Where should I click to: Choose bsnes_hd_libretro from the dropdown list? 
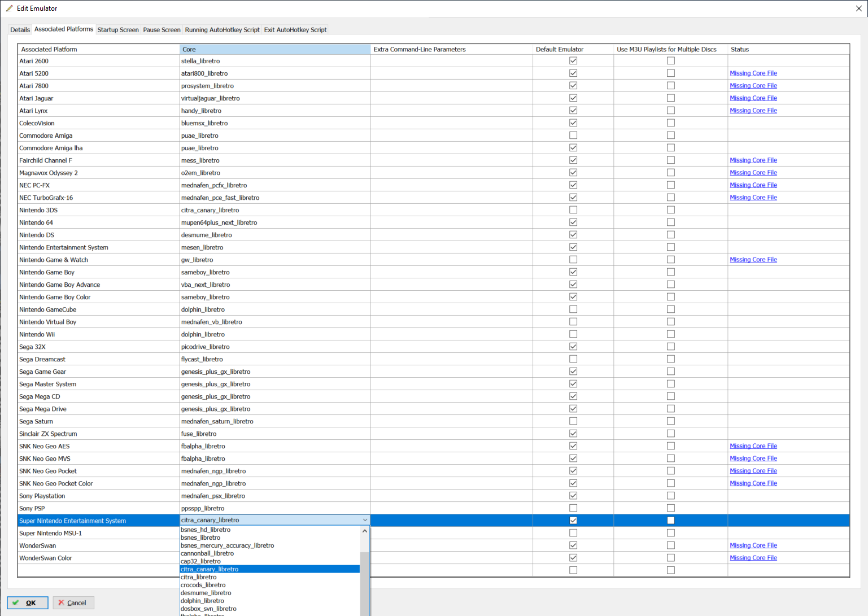[x=270, y=530]
